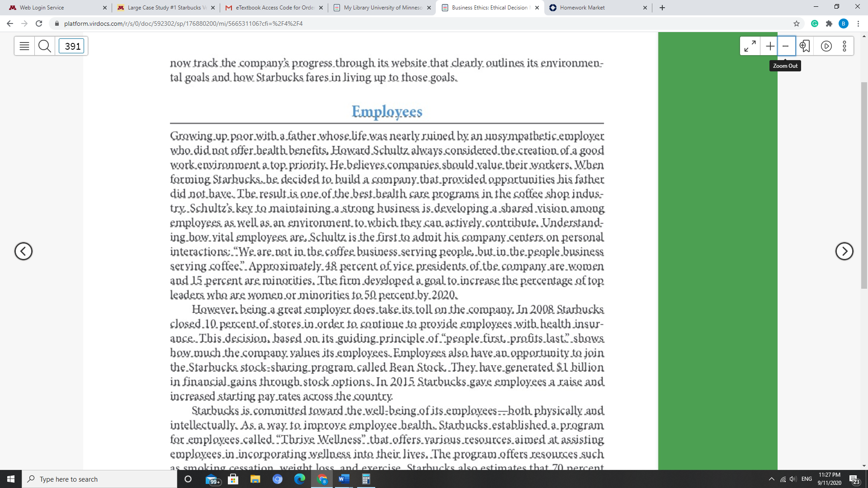Open the Windows Start menu

pyautogui.click(x=11, y=479)
